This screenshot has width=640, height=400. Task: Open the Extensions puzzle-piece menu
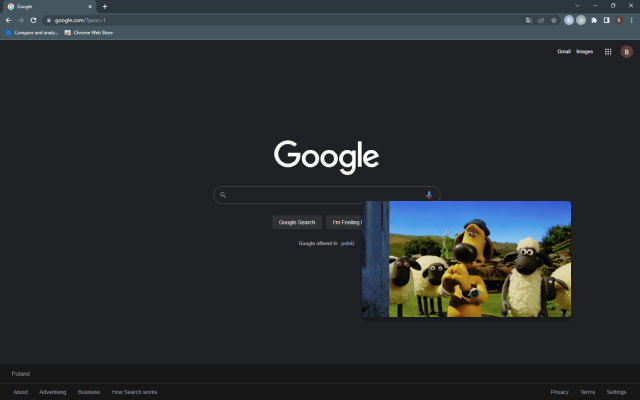(x=594, y=20)
